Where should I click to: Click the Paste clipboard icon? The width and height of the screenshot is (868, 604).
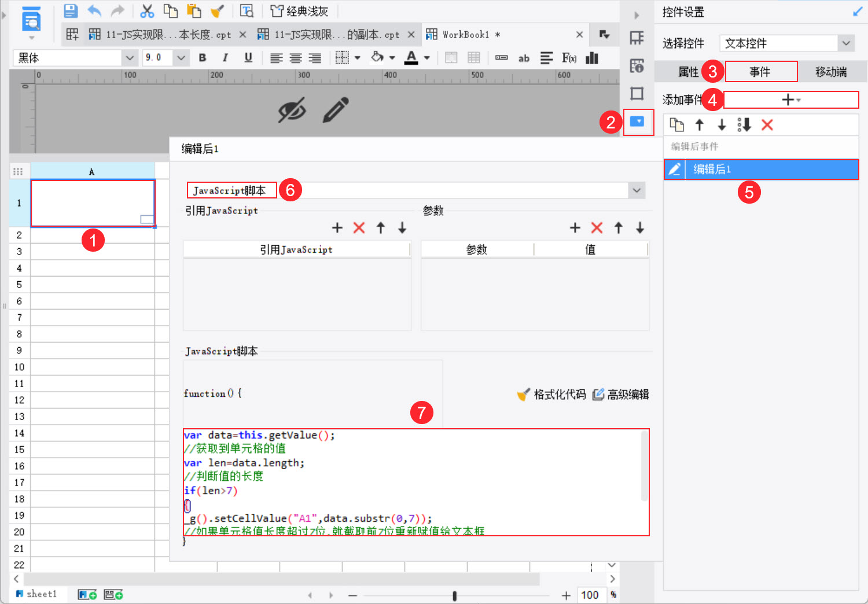194,10
